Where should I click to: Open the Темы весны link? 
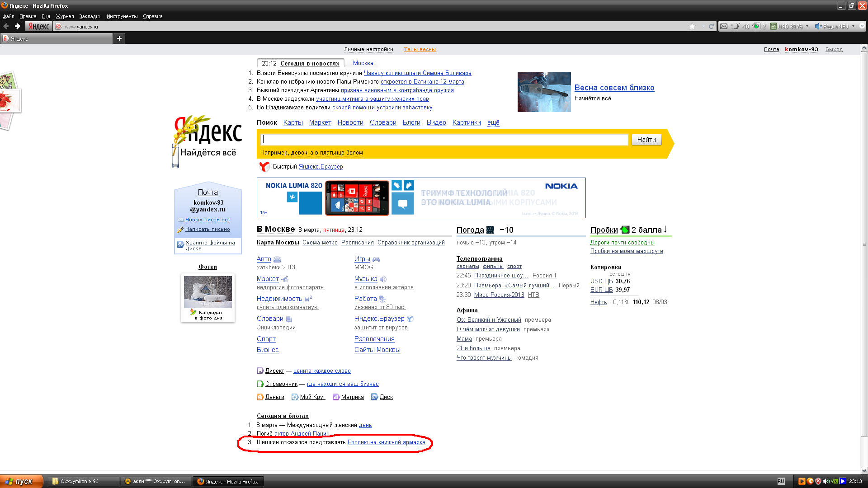point(420,50)
